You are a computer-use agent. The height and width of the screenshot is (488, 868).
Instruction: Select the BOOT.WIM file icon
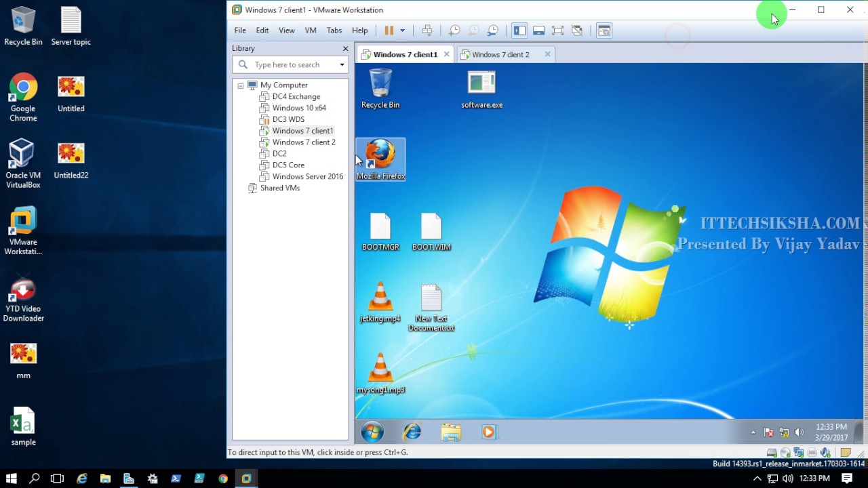coord(431,232)
